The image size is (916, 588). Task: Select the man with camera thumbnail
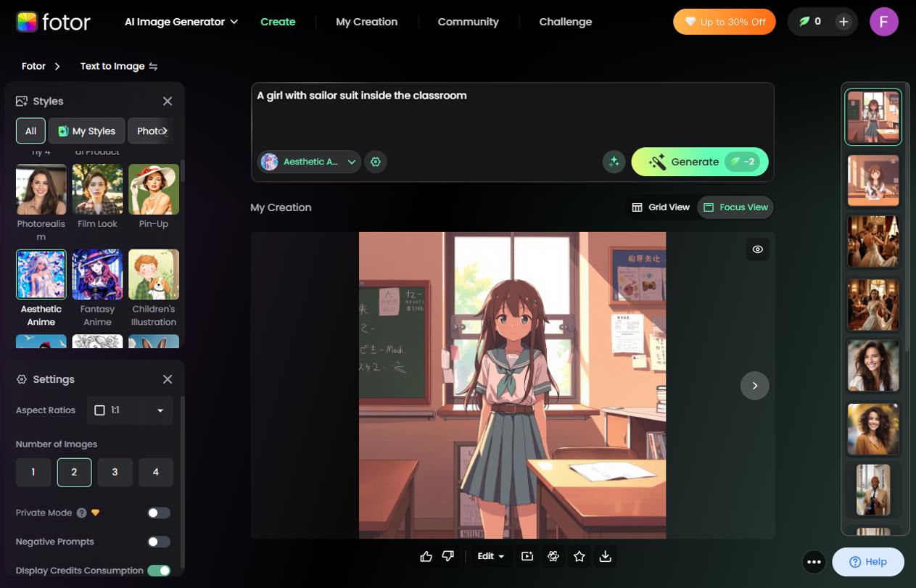pos(873,491)
